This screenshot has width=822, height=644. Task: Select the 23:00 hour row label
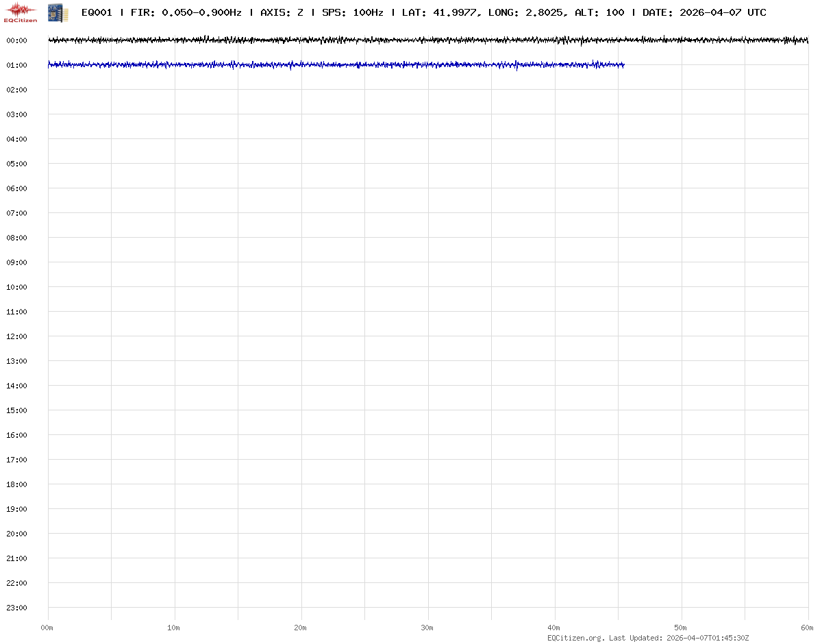(16, 608)
